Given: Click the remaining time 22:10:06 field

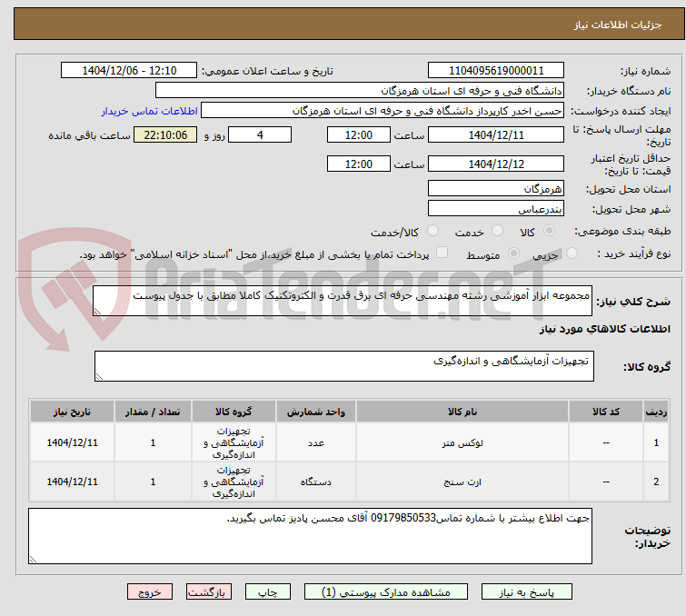Looking at the screenshot, I should click(x=165, y=134).
